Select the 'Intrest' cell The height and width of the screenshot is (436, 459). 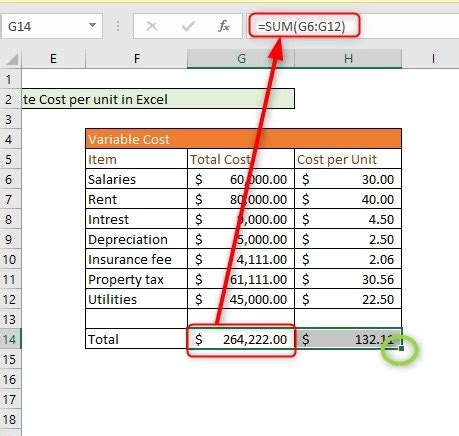(x=136, y=219)
